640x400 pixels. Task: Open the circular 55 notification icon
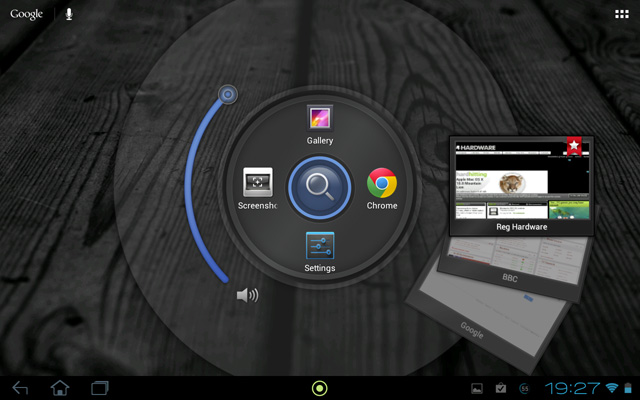524,389
